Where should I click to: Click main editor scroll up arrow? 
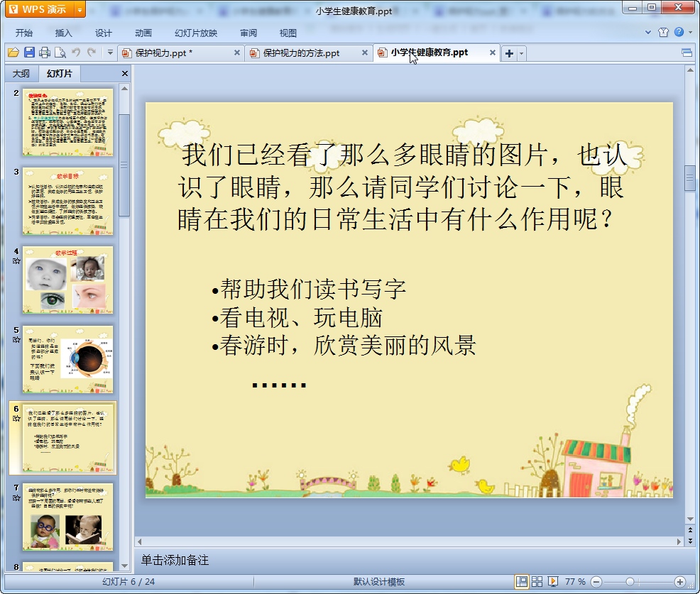690,70
